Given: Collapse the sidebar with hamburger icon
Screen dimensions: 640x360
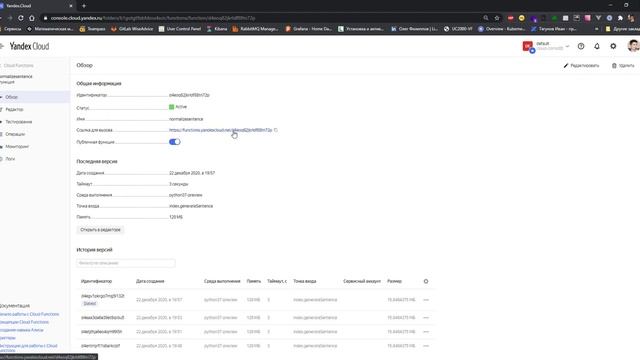Looking at the screenshot, I should [2, 46].
